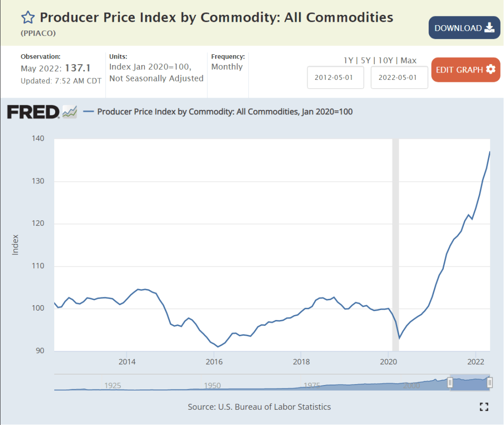Click the favorite star icon beside title
Screen dimensions: 504x425
click(28, 18)
